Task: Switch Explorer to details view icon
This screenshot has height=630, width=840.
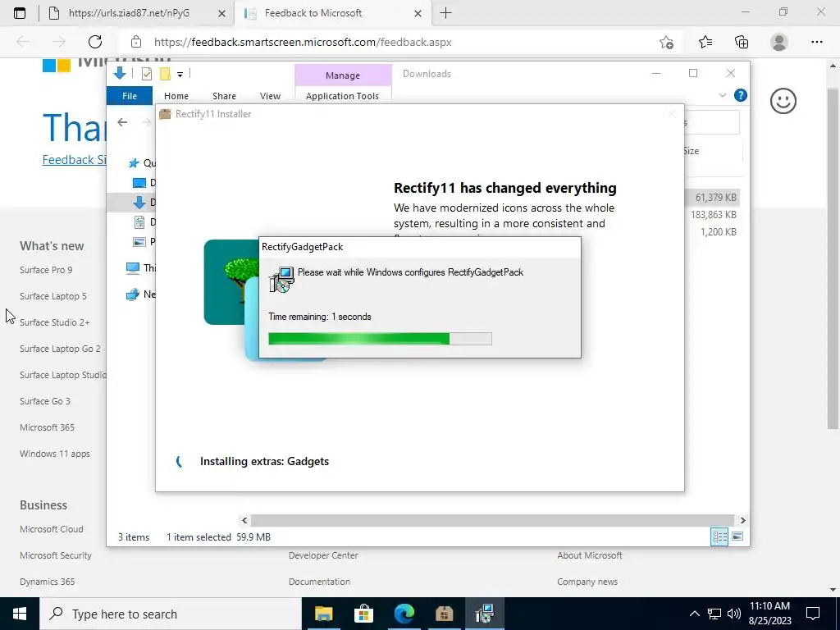Action: (x=719, y=536)
